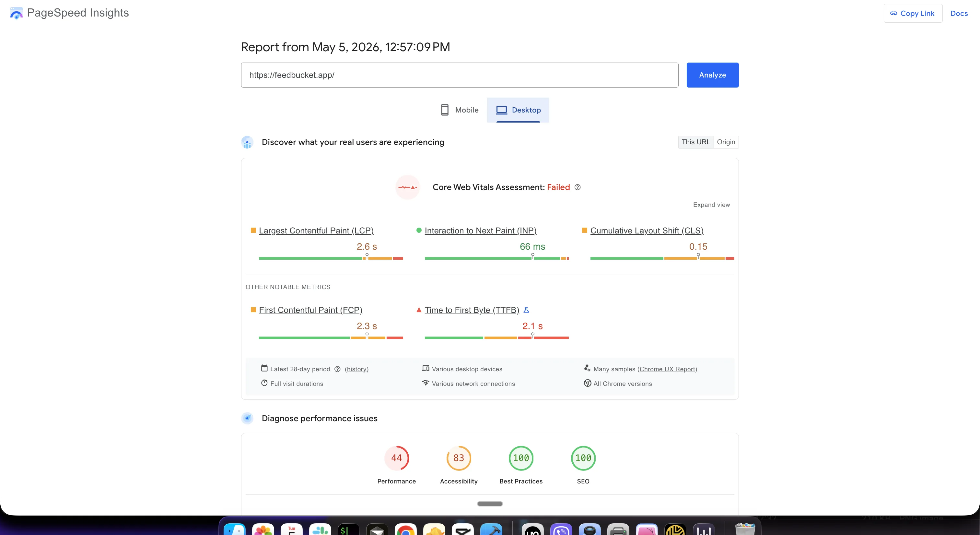Click the Chrome icon beside All Chrome versions
The height and width of the screenshot is (535, 980).
[x=588, y=383]
